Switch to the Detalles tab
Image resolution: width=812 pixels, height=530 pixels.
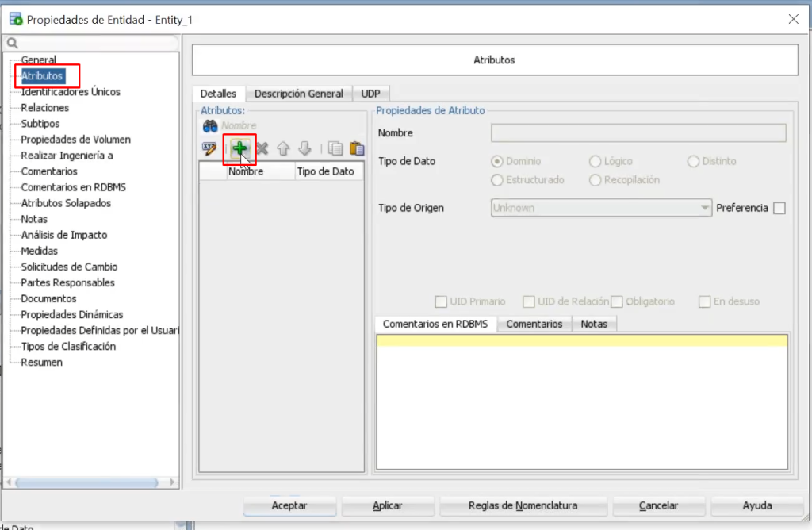click(x=219, y=94)
